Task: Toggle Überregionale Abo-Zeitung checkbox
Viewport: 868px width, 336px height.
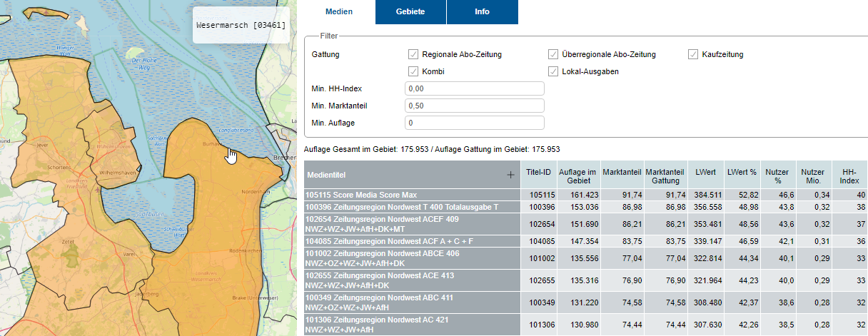Action: [553, 54]
